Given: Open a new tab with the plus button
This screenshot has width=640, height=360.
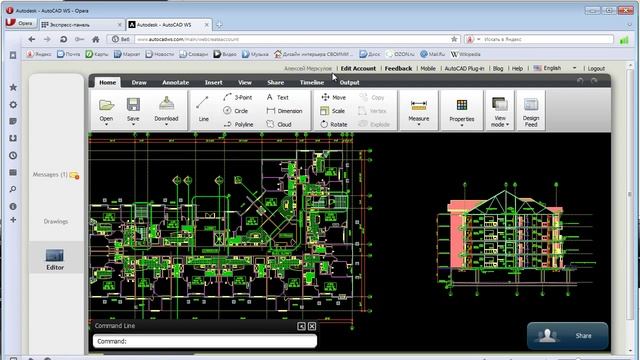Looking at the screenshot, I should point(219,25).
